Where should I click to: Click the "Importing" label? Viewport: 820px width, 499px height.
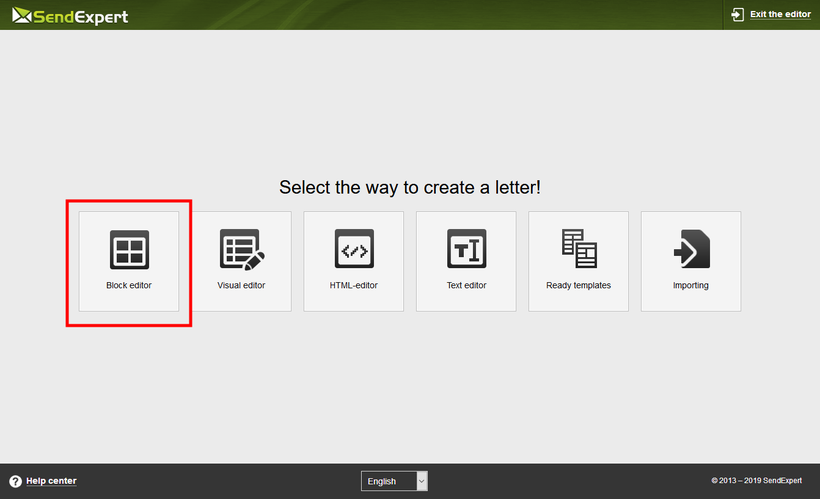(x=691, y=285)
